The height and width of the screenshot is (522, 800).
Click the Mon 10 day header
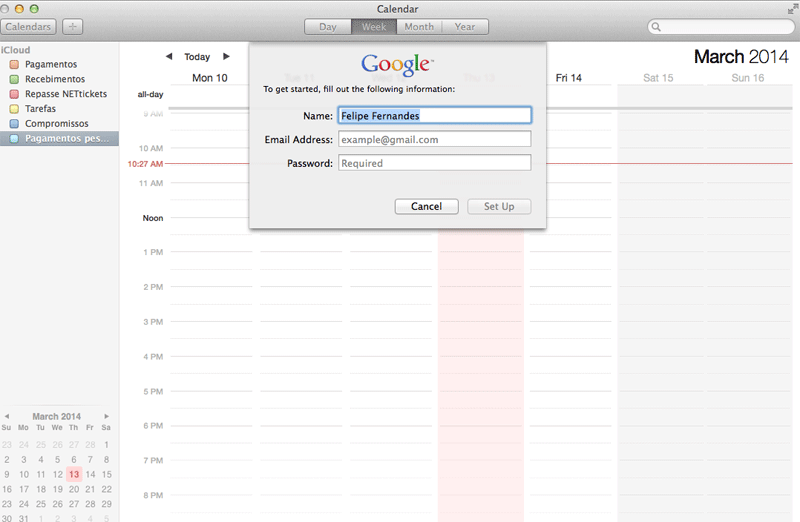coord(210,78)
